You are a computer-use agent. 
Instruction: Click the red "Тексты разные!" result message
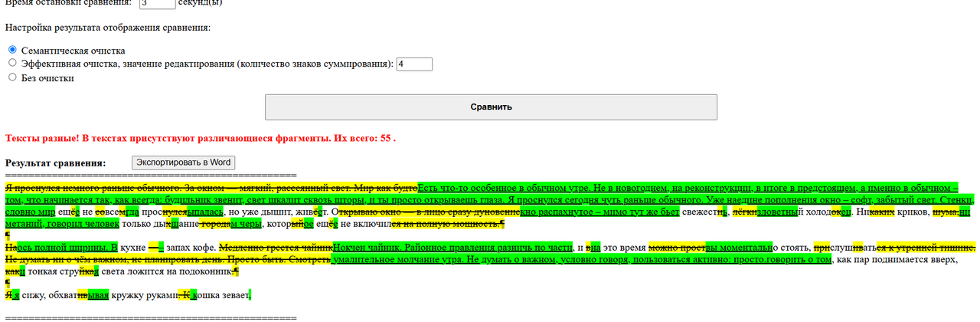(200, 139)
